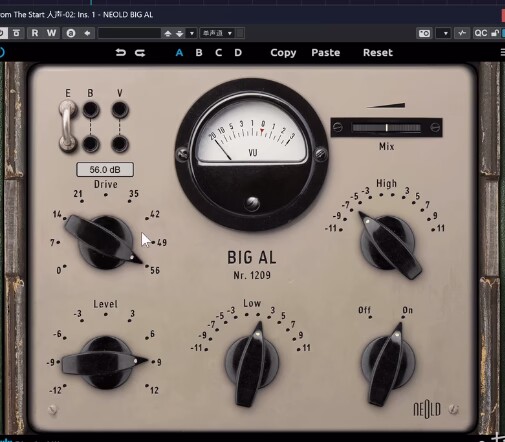
Task: Click the Level rotary knob
Action: click(105, 362)
